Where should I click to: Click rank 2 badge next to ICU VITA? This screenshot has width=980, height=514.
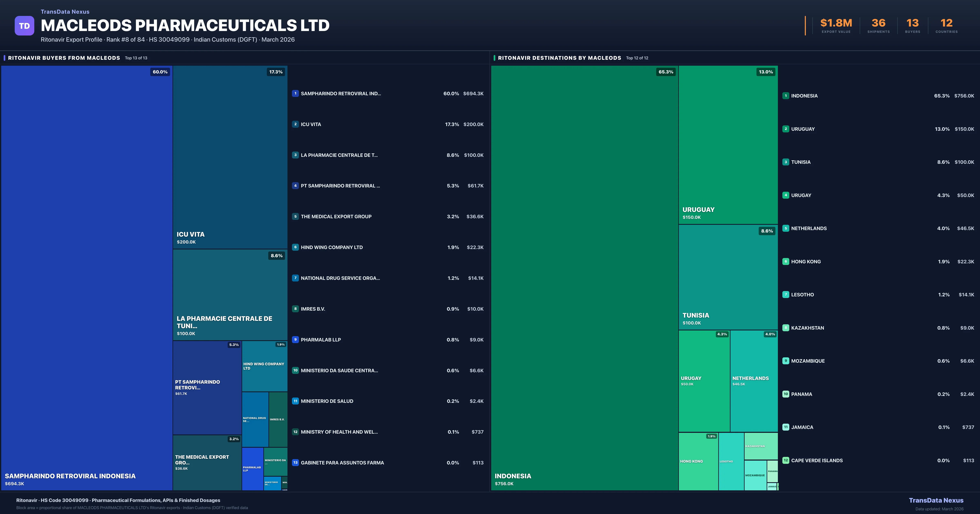tap(295, 124)
